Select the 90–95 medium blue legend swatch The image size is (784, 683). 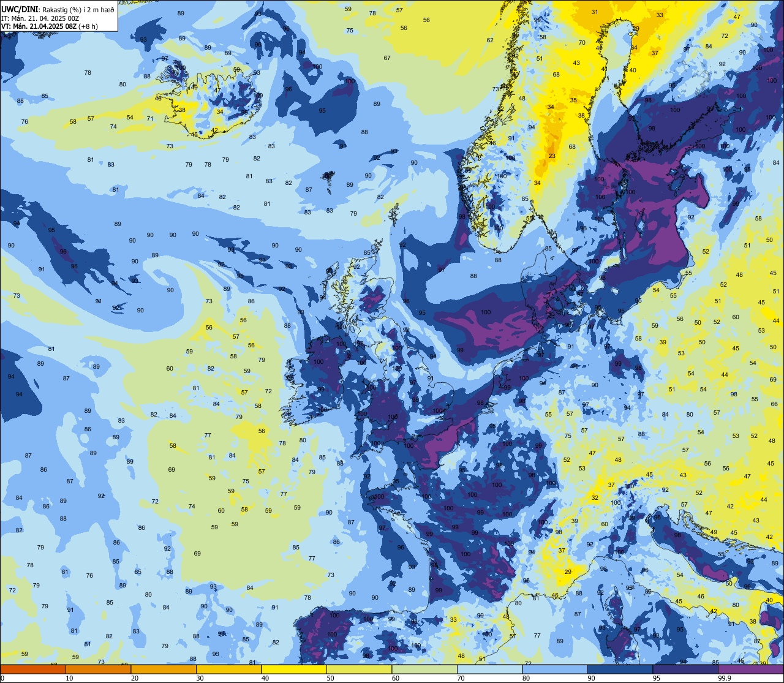(620, 669)
